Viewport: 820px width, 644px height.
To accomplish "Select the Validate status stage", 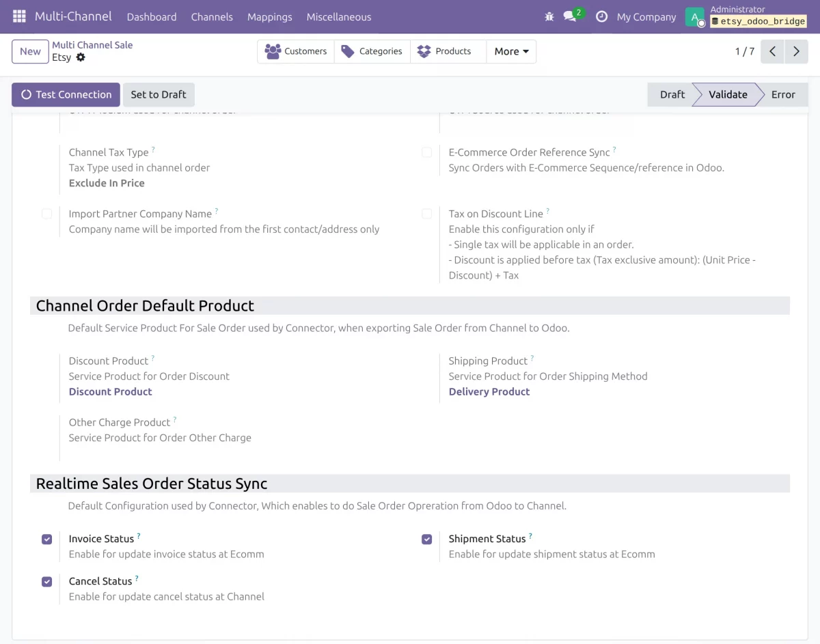I will tap(728, 95).
